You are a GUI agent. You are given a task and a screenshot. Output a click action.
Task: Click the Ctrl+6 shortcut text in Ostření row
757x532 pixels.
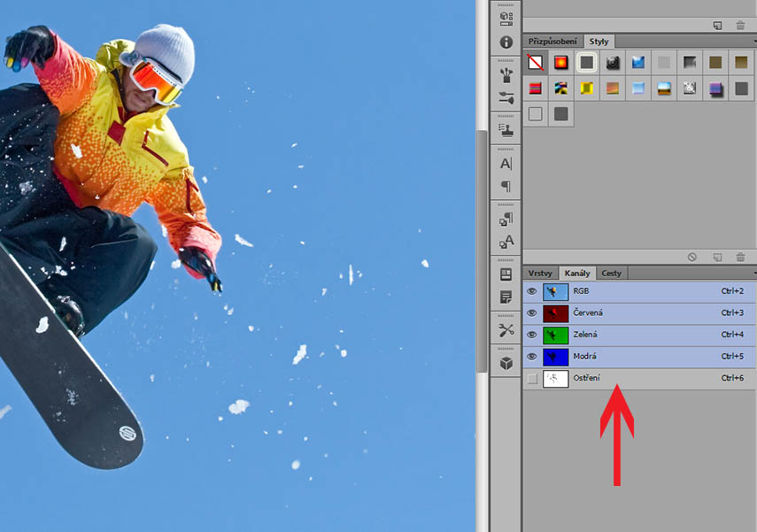[732, 378]
